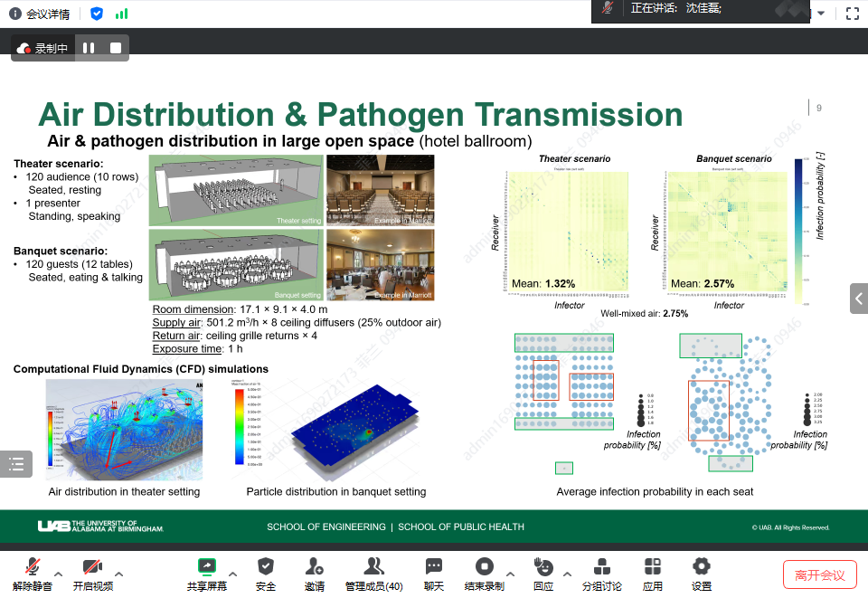The image size is (868, 598).
Task: Toggle full screen mode icon at top right
Action: tap(851, 14)
